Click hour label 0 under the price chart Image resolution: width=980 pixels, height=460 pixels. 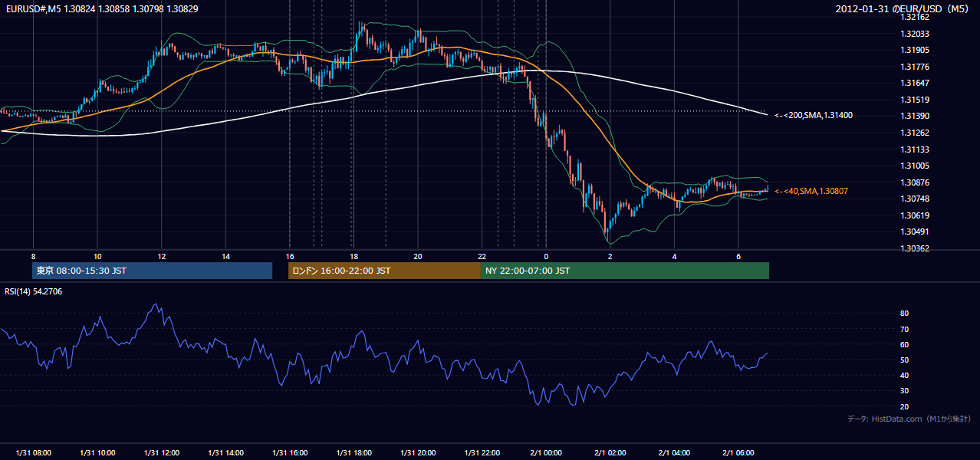[x=546, y=256]
